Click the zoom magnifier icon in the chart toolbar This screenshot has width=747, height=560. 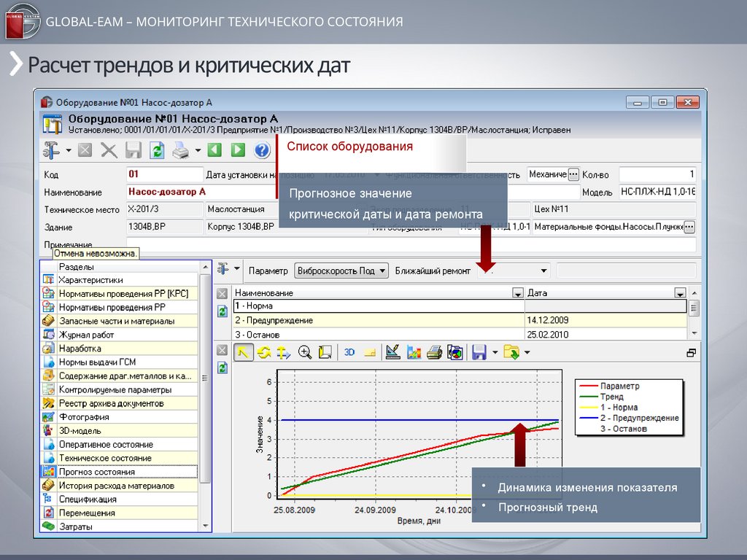(305, 352)
